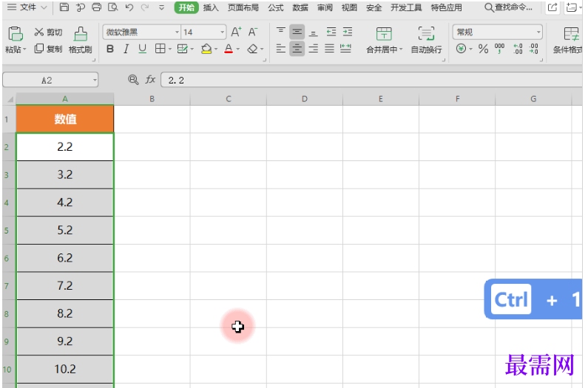Expand the 粘贴 paste options arrow
Viewport: 588px width, 388px height.
pos(24,50)
